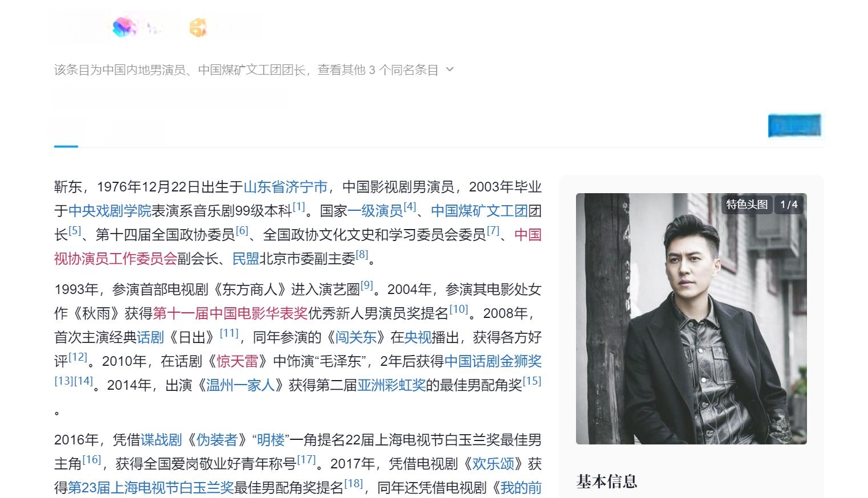Open the 中国煤矿文工团 link
This screenshot has height=498, width=868.
479,211
